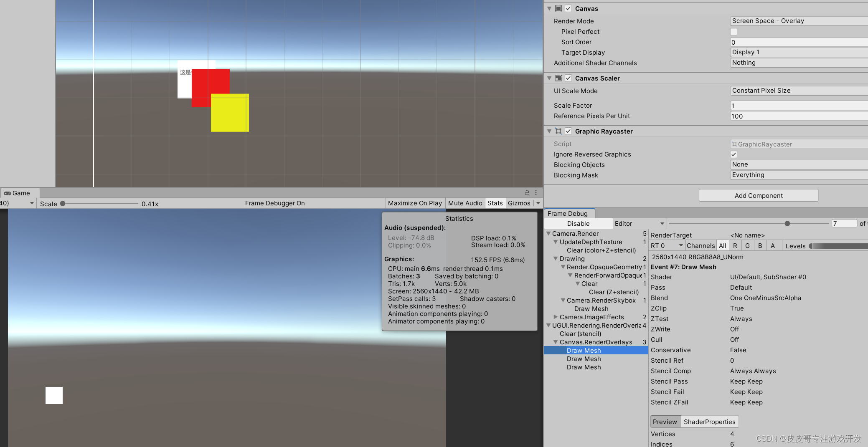868x447 pixels.
Task: Disable the Canvas component enable checkbox
Action: (x=568, y=8)
